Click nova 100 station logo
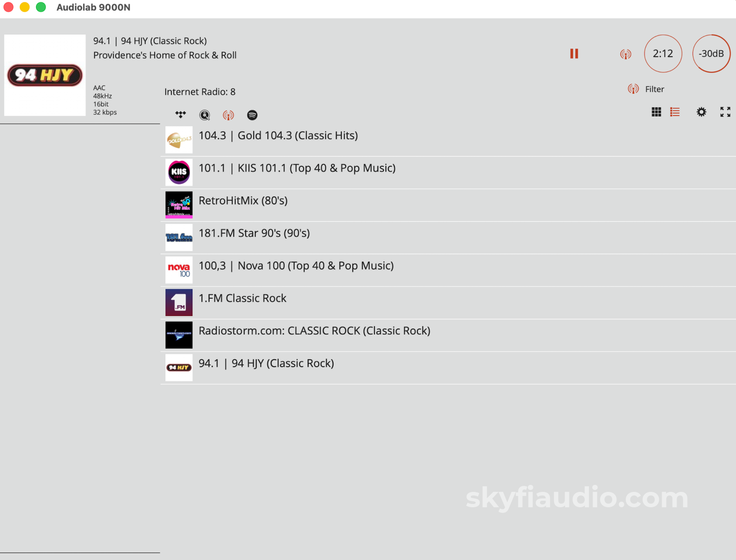This screenshot has width=736, height=560. [179, 270]
